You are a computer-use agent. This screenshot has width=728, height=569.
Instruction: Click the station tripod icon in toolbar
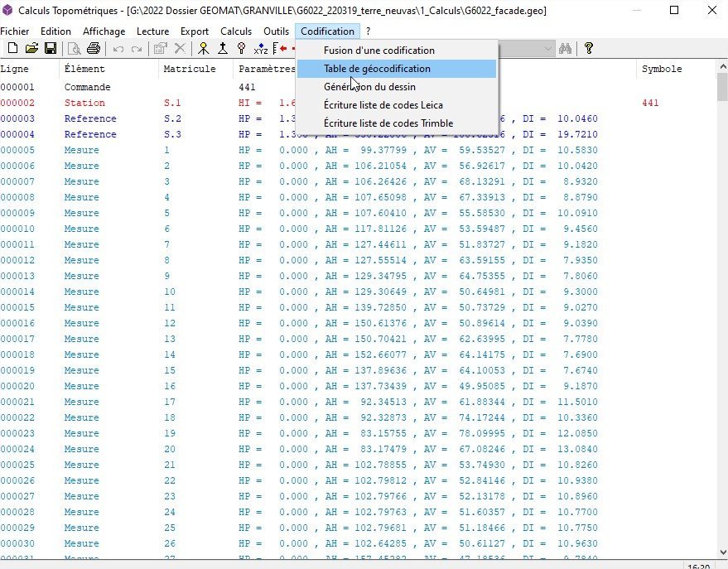click(204, 48)
